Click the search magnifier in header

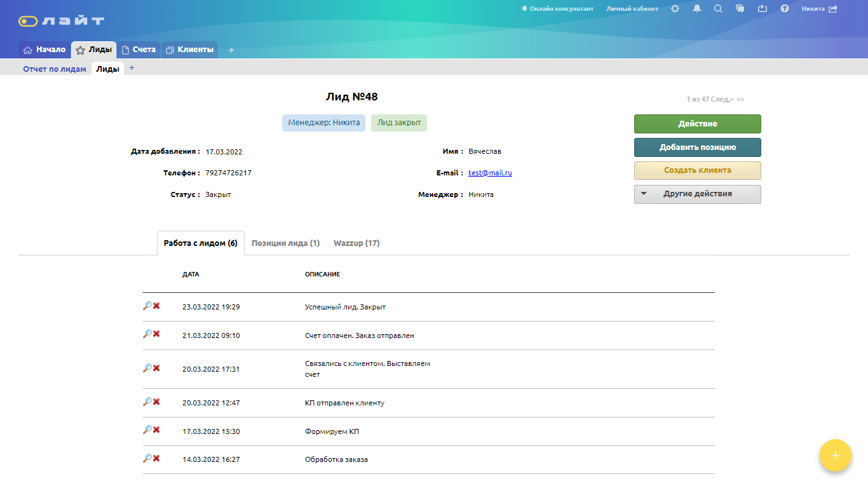718,9
